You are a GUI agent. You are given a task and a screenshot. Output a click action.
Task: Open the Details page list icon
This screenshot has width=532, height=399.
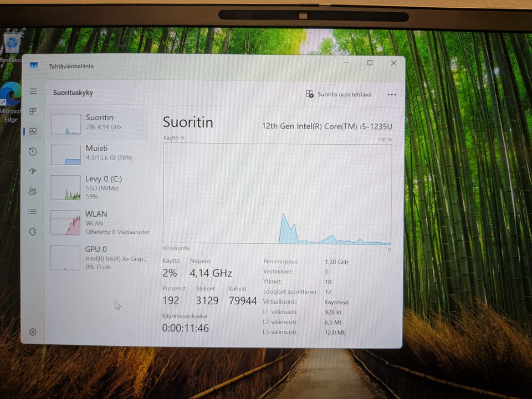(33, 212)
